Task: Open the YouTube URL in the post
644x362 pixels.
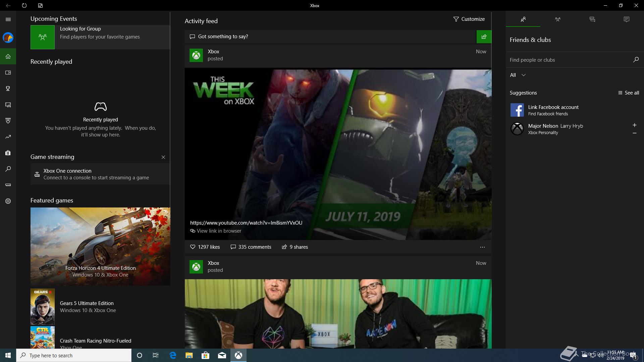Action: 246,223
